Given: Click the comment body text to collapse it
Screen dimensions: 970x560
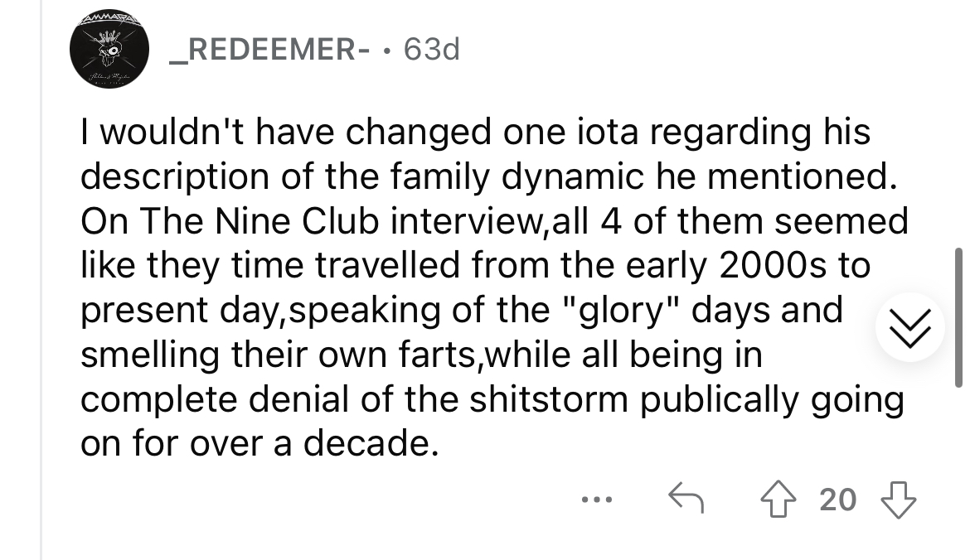Looking at the screenshot, I should [493, 287].
